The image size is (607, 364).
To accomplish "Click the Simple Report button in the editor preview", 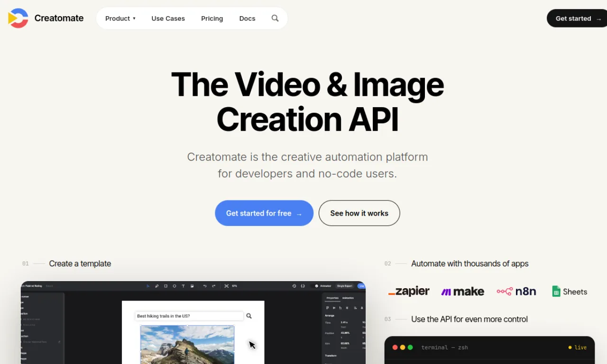I will tap(345, 286).
